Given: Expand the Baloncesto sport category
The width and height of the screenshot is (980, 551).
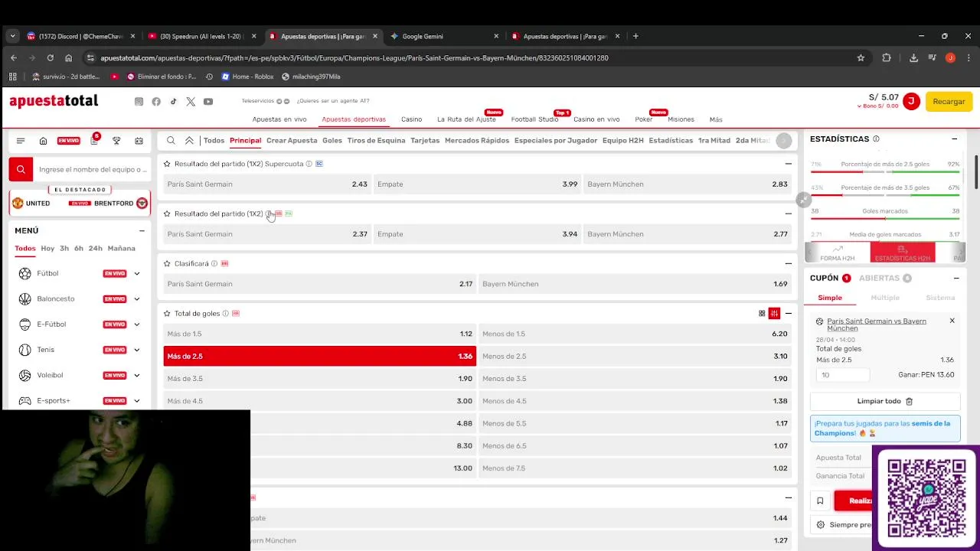Looking at the screenshot, I should 137,298.
